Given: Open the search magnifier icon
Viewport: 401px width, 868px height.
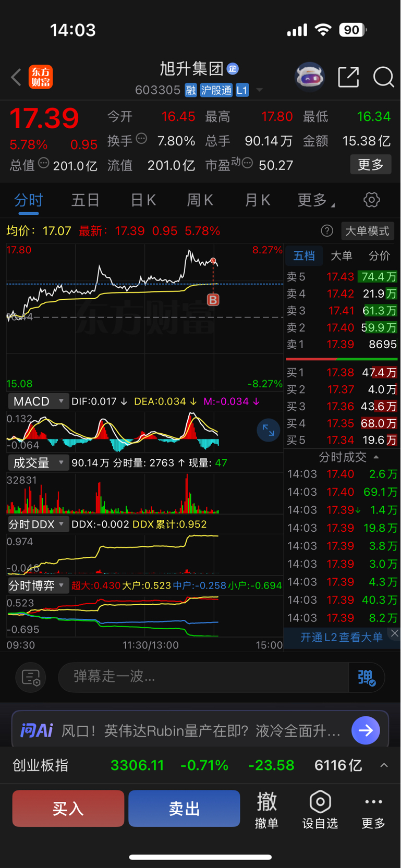Looking at the screenshot, I should (x=383, y=77).
